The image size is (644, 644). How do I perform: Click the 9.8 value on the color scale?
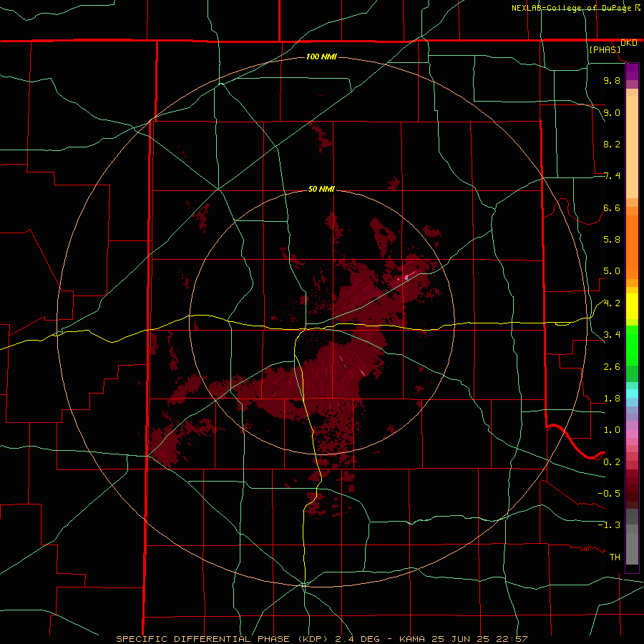[x=612, y=80]
